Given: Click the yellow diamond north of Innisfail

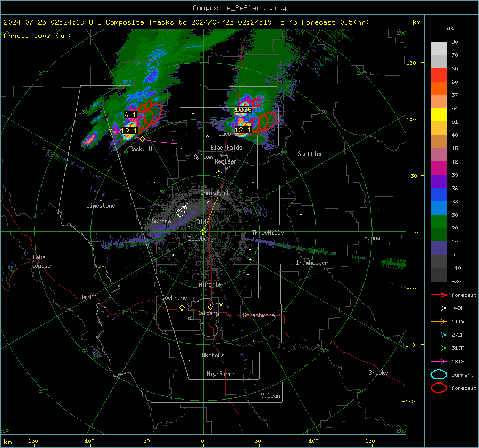Looking at the screenshot, I should 219,173.
